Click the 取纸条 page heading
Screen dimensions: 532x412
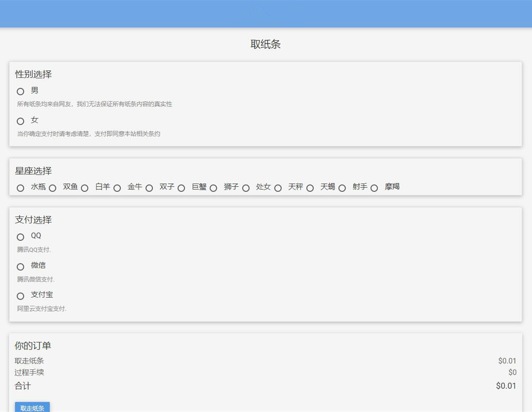[x=266, y=44]
